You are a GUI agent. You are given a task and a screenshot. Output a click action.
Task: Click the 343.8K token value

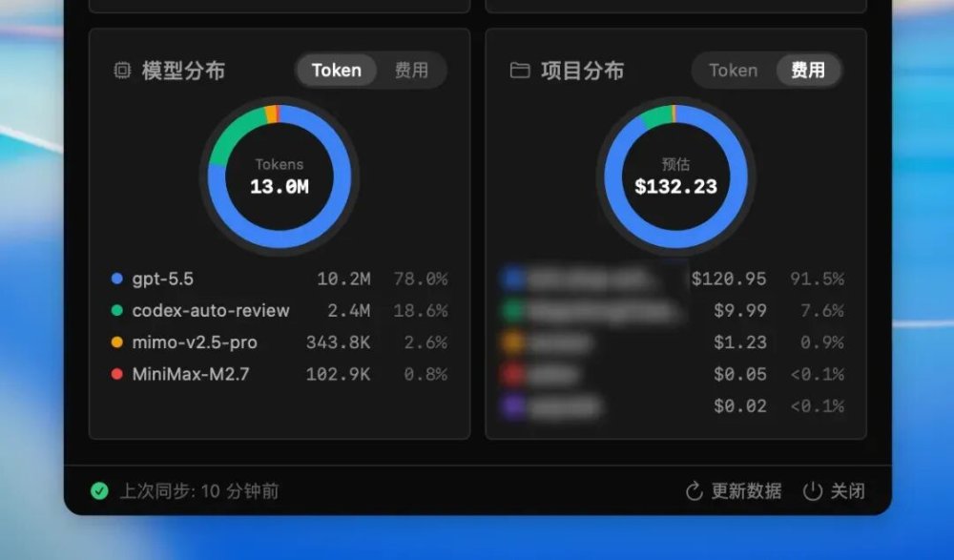coord(339,342)
